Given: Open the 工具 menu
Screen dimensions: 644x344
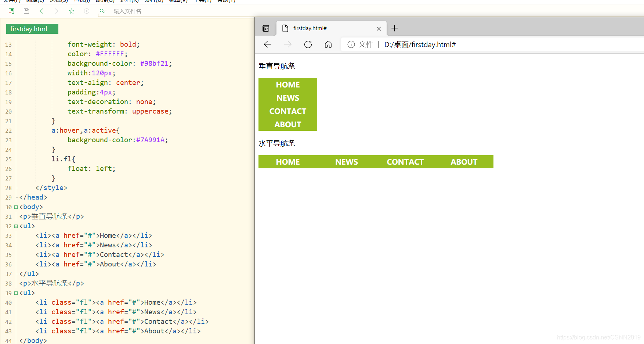Looking at the screenshot, I should pos(203,1).
